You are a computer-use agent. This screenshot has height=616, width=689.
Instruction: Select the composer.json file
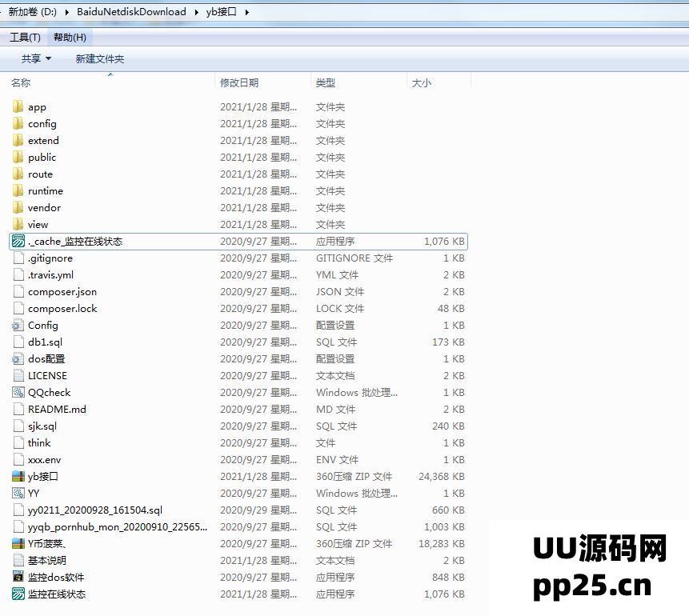(62, 292)
